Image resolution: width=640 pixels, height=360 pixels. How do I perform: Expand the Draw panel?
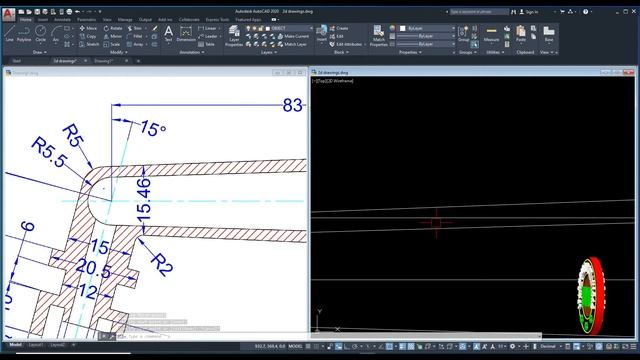(39, 52)
